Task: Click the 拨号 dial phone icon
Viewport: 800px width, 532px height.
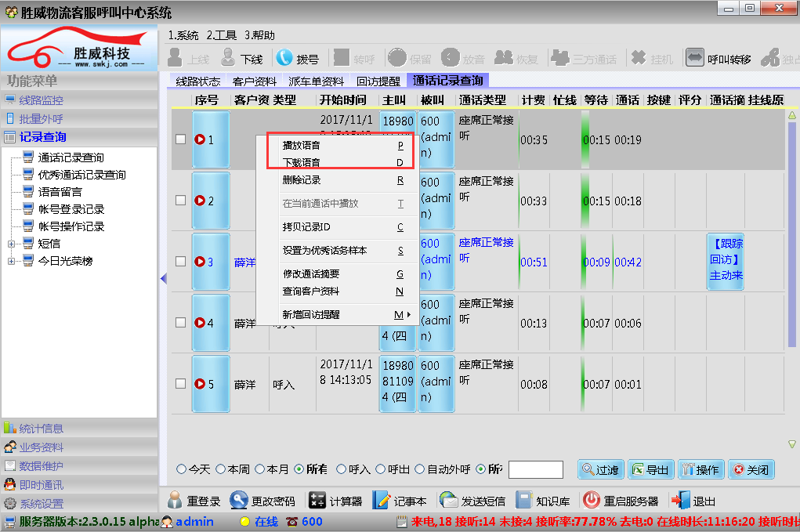Action: coord(284,58)
